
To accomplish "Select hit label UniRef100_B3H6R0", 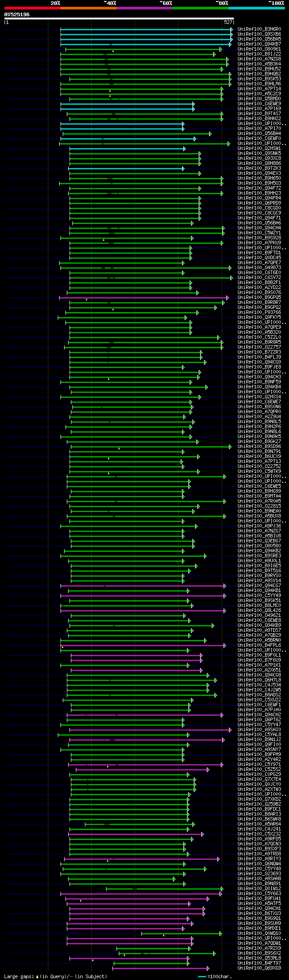I will point(259,29).
